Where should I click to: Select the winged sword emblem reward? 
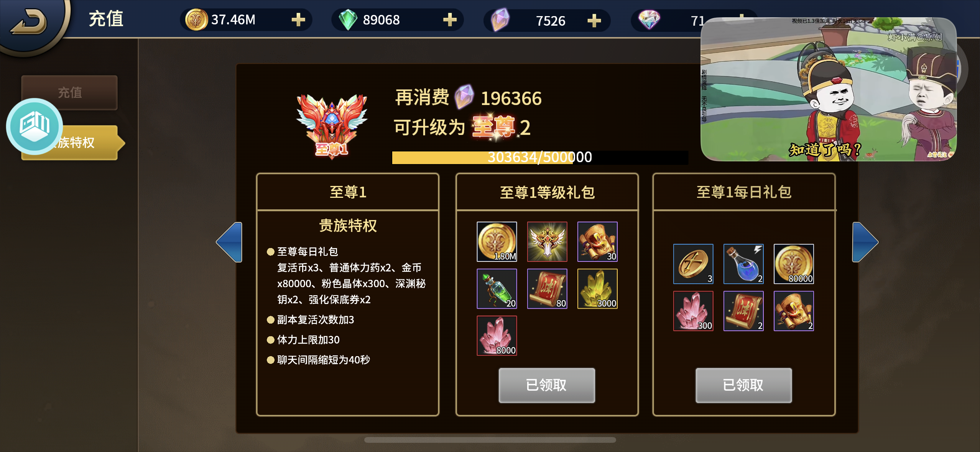pos(547,242)
